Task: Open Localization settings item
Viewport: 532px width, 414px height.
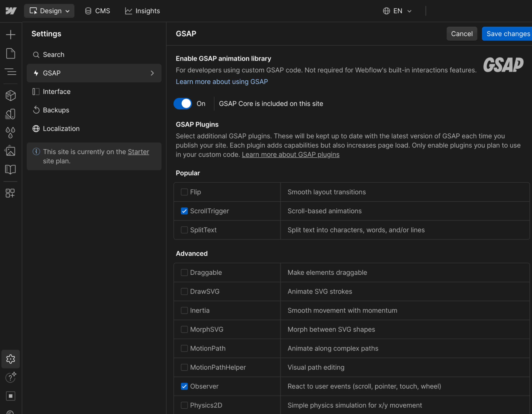Action: [x=94, y=129]
